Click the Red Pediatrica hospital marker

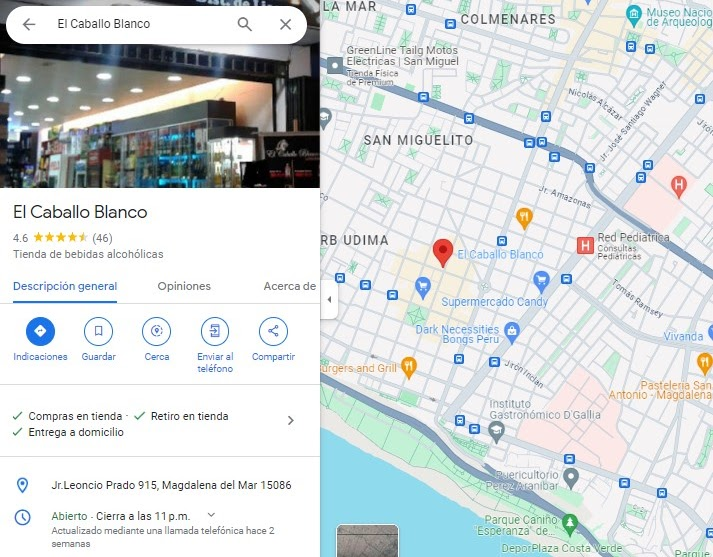pos(585,246)
